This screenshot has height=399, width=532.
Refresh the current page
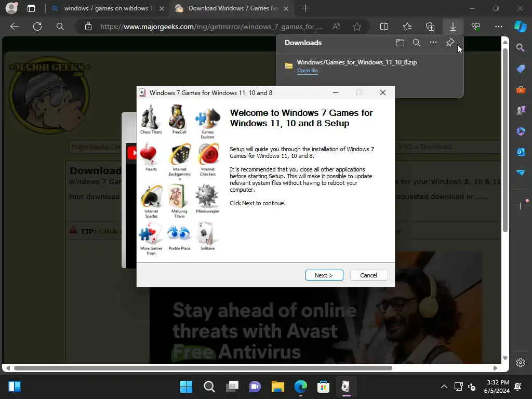37,26
